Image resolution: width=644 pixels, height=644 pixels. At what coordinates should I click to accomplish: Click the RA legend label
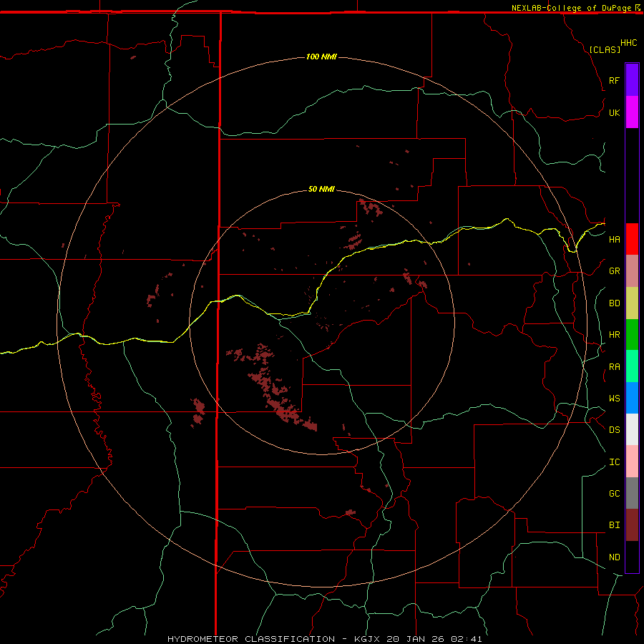click(614, 366)
